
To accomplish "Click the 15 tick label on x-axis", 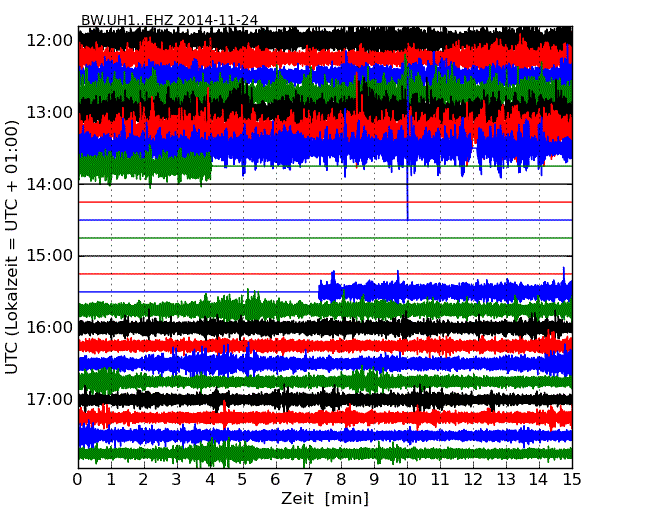I will tap(571, 479).
